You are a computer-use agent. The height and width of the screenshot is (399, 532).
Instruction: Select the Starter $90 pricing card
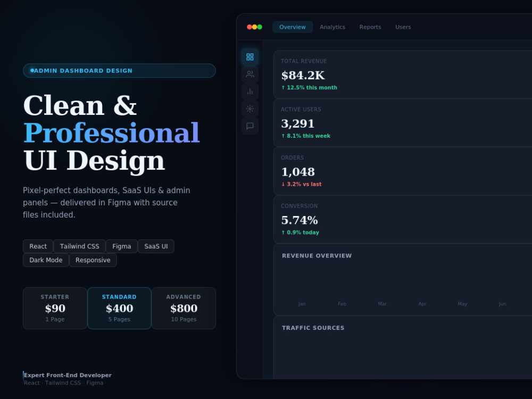[55, 308]
